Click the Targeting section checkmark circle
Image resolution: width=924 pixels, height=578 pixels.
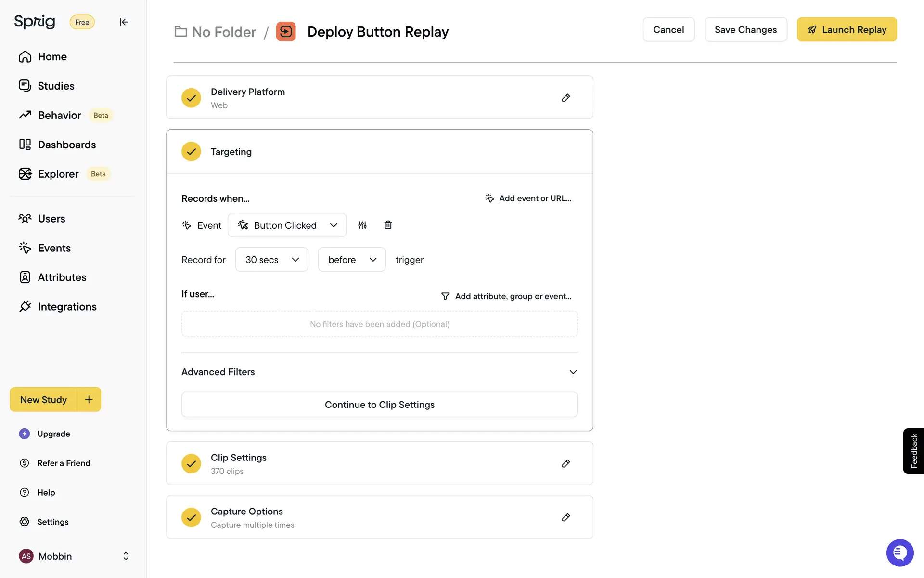pos(191,152)
